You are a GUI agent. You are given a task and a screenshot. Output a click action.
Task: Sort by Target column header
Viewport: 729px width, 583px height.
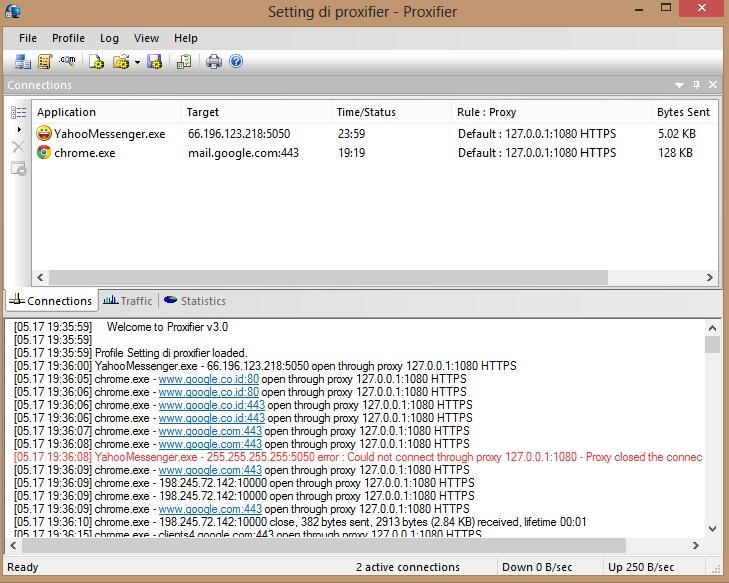(257, 112)
